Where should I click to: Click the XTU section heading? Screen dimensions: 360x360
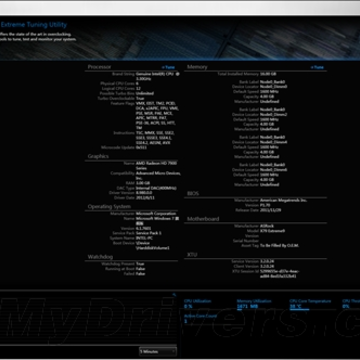(x=192, y=254)
